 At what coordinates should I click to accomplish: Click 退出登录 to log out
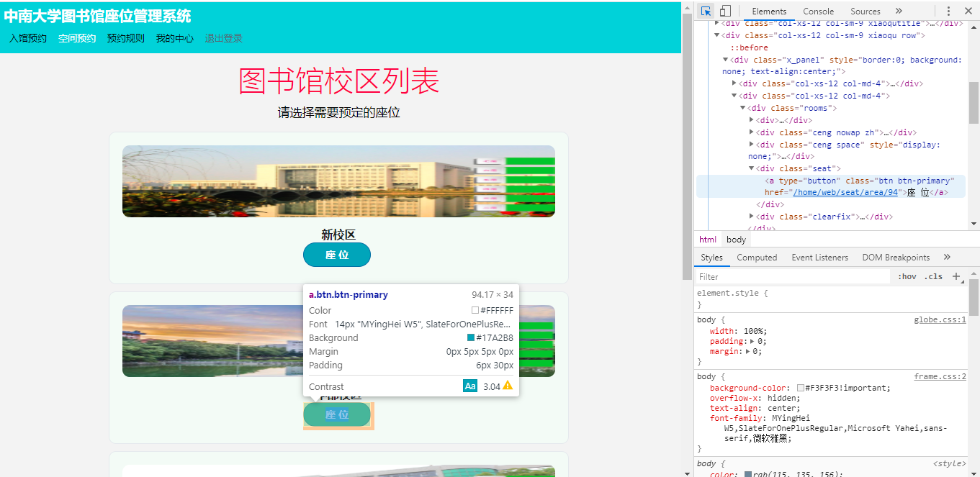pyautogui.click(x=224, y=39)
